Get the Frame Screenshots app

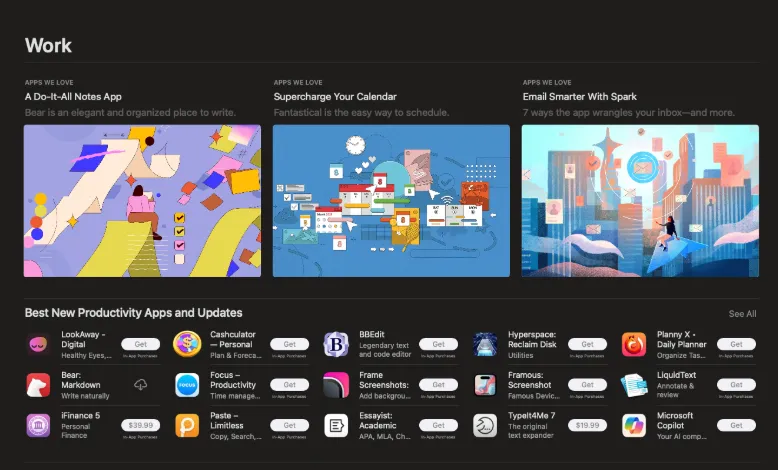point(438,385)
